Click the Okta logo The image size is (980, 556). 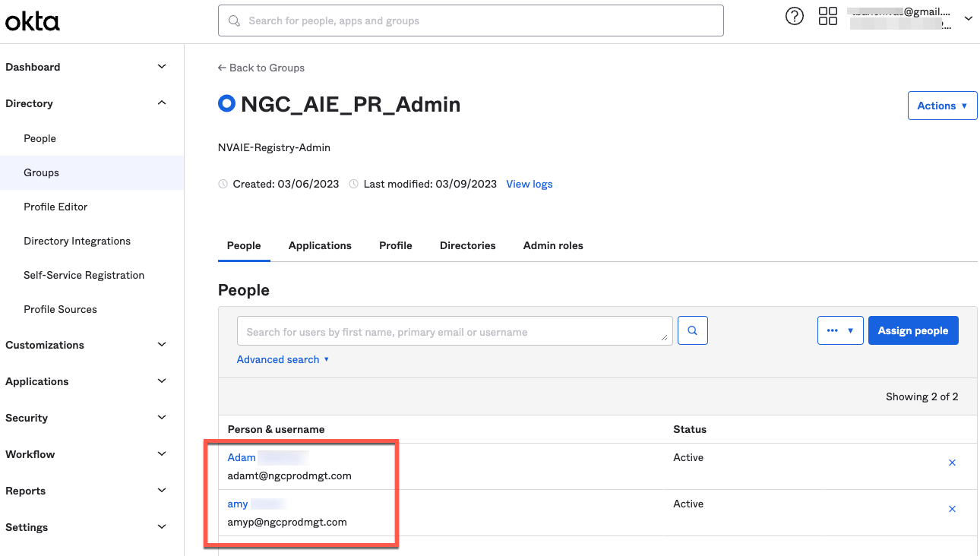[32, 22]
